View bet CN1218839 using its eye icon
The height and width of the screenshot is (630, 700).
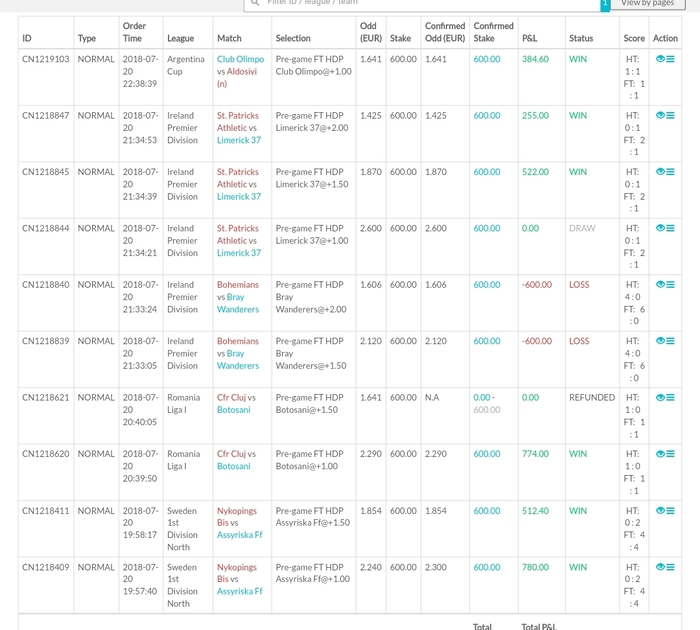[x=660, y=341]
